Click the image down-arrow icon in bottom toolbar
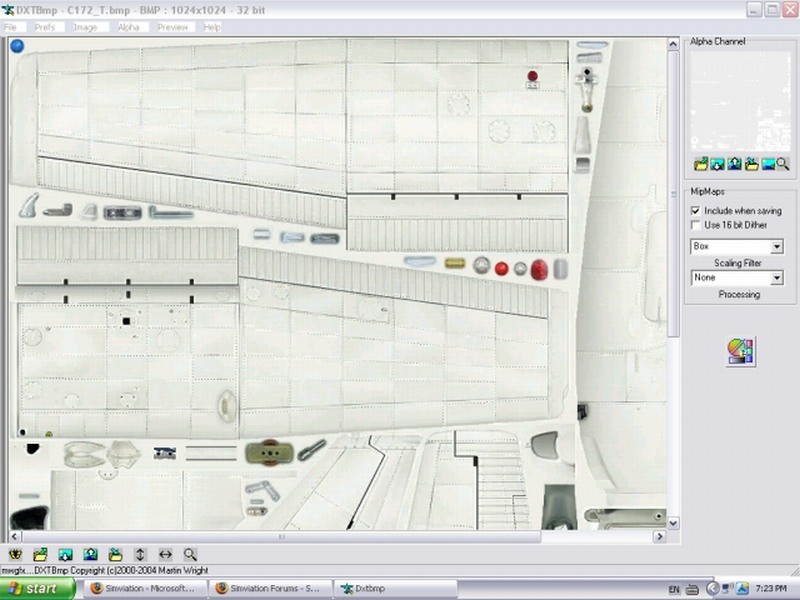800x600 pixels. (65, 555)
